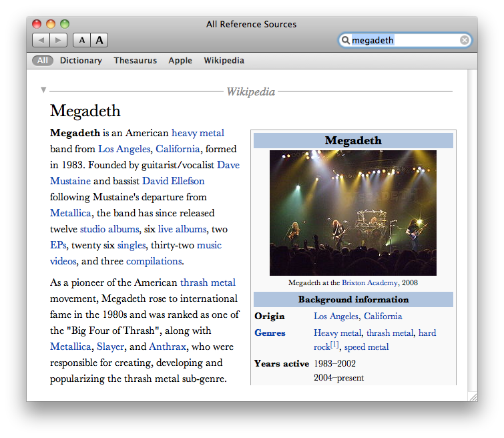Viewport: 504px width, 438px height.
Task: Click the Megadeth concert photo
Action: coord(353,213)
